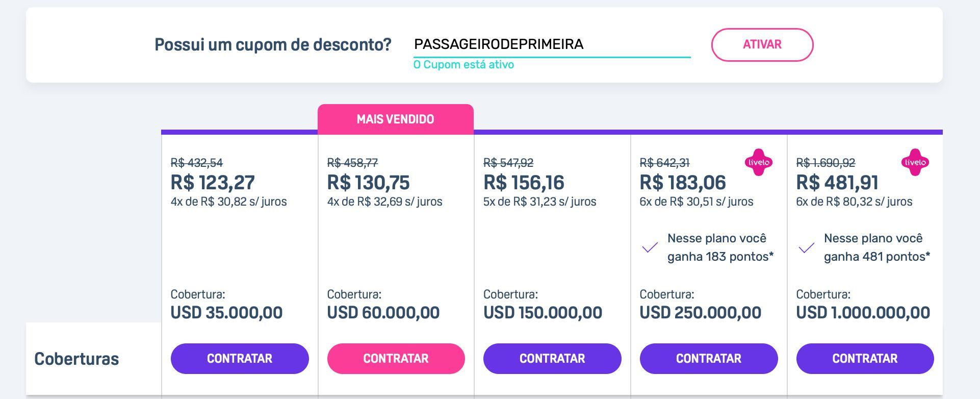Click checkmark beside 481 pontos text
Viewport: 980px width, 399px height.
pyautogui.click(x=806, y=247)
